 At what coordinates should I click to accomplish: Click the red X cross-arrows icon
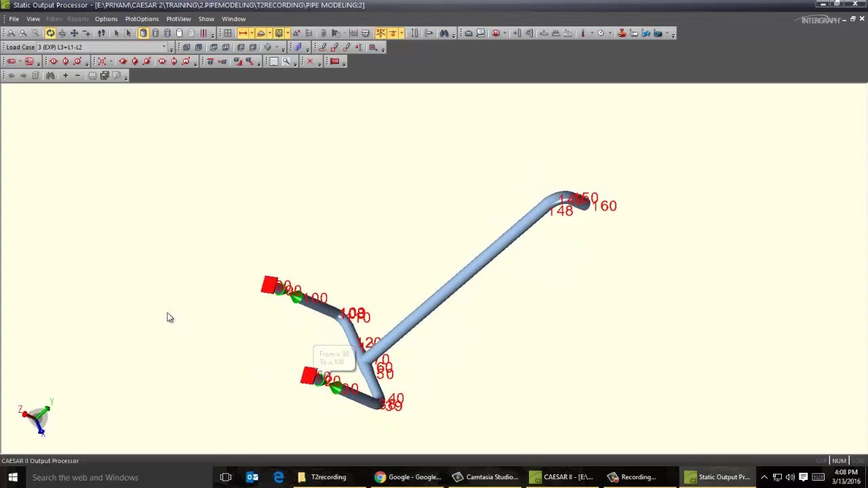point(102,61)
